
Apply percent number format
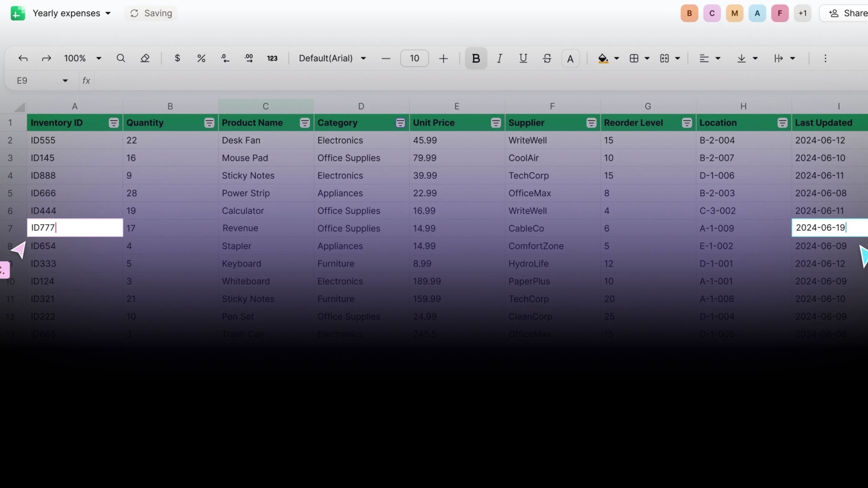click(x=201, y=58)
